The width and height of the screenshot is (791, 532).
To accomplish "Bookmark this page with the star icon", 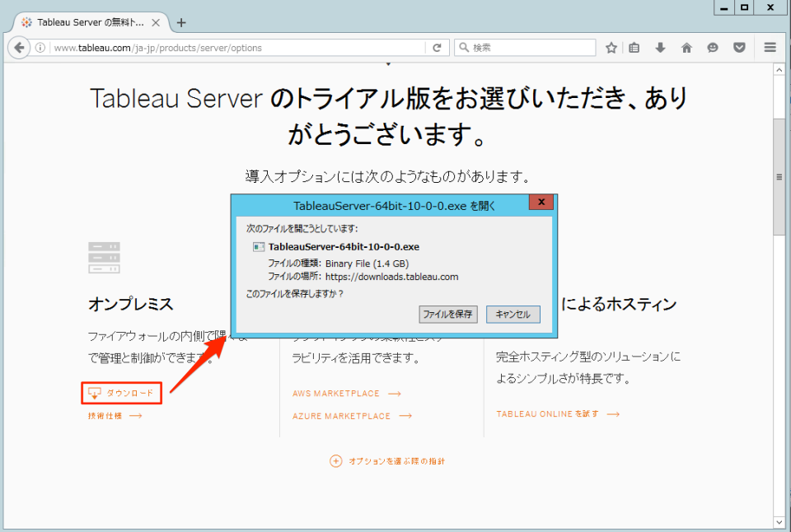I will [x=611, y=47].
